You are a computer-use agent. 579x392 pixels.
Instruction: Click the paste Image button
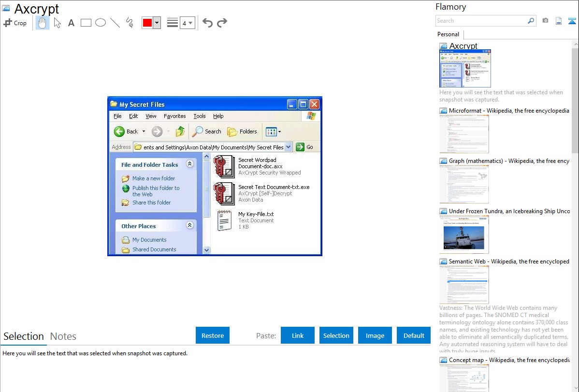[375, 335]
